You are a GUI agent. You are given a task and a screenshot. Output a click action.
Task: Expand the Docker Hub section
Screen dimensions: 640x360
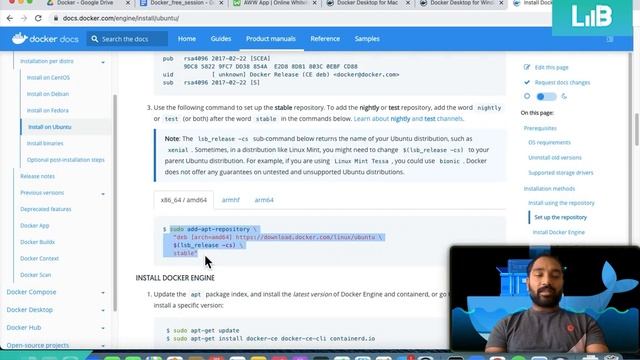pyautogui.click(x=103, y=328)
